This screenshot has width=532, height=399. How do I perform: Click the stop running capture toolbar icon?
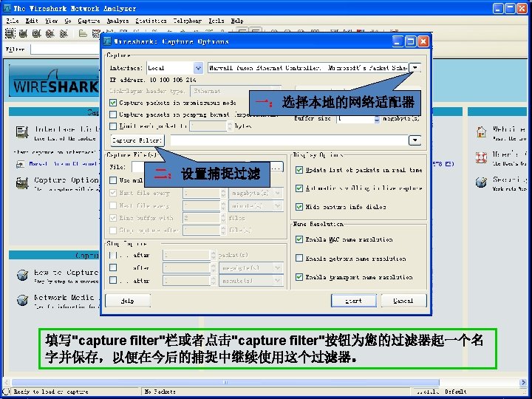50,33
